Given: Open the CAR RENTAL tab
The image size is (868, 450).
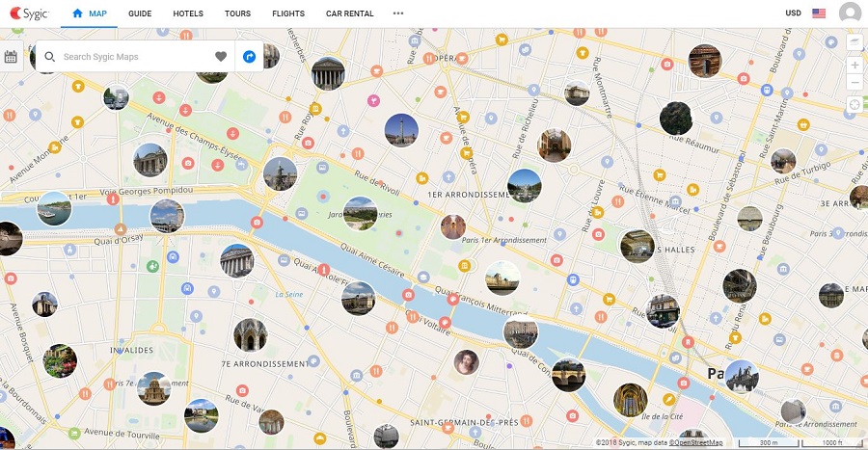Looking at the screenshot, I should point(349,13).
